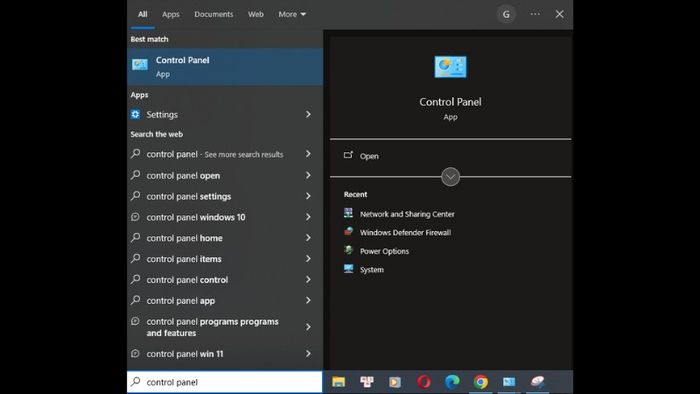This screenshot has width=700, height=394.
Task: Click the taskbar icon right of File Explorer
Action: [x=367, y=382]
